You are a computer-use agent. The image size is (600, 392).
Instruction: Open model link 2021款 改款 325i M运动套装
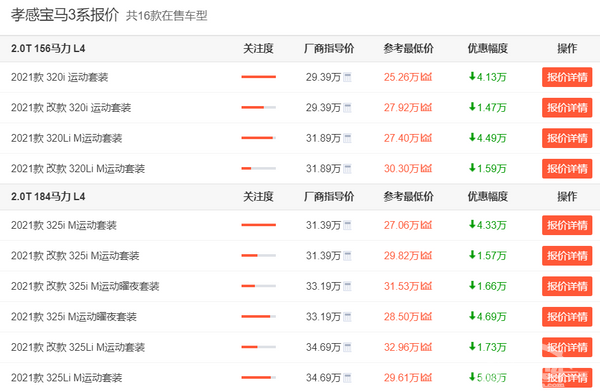point(75,256)
